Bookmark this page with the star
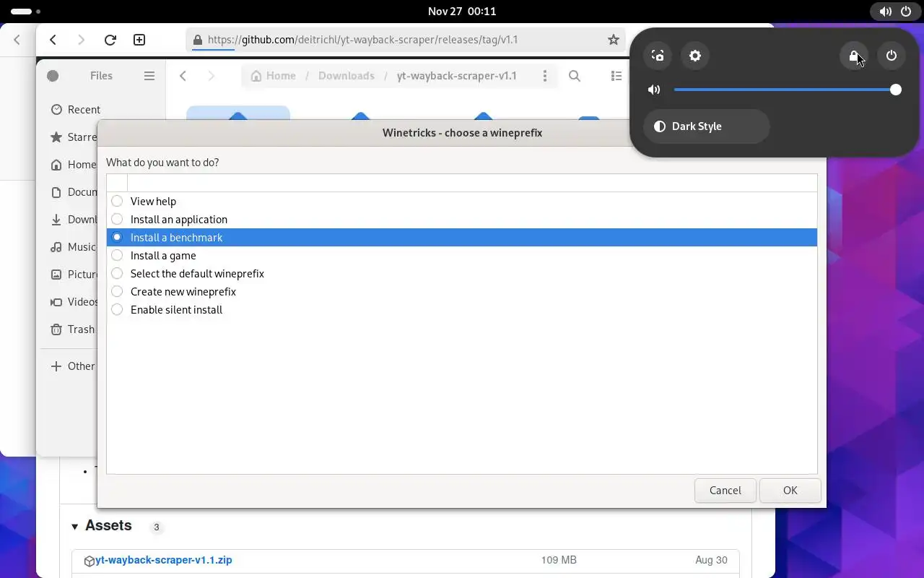The height and width of the screenshot is (578, 924). 614,40
